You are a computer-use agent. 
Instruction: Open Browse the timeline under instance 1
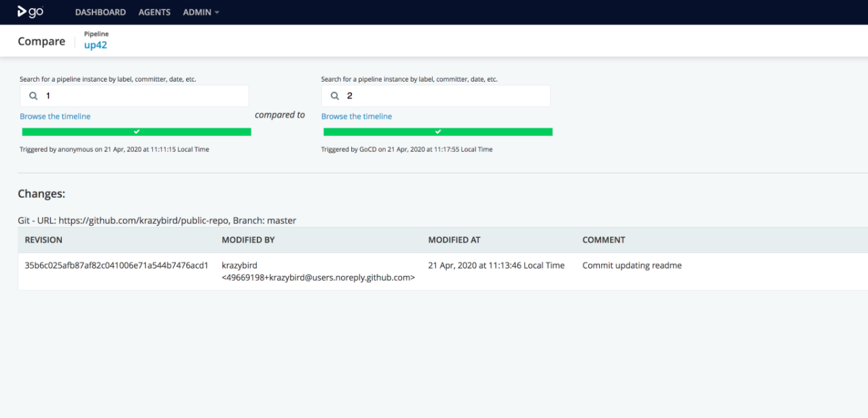tap(55, 116)
